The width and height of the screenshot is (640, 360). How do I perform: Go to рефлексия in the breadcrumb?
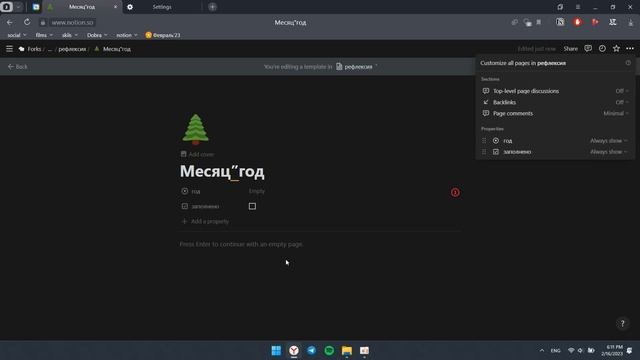(x=72, y=49)
